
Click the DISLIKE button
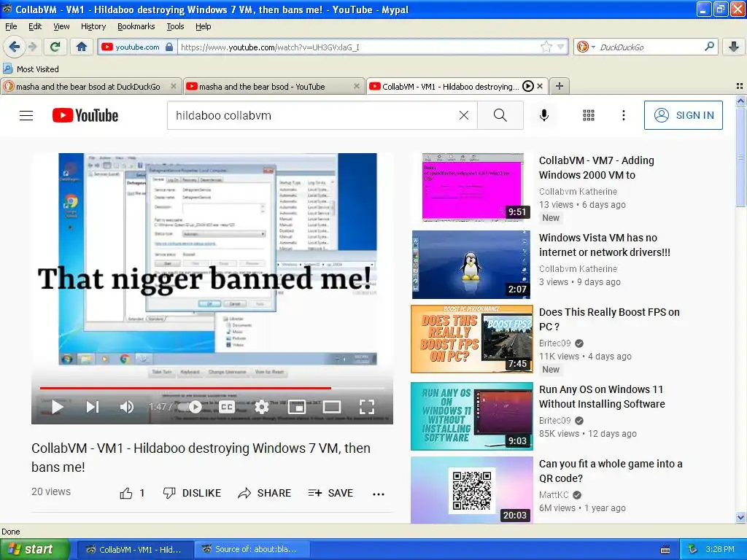coord(192,494)
